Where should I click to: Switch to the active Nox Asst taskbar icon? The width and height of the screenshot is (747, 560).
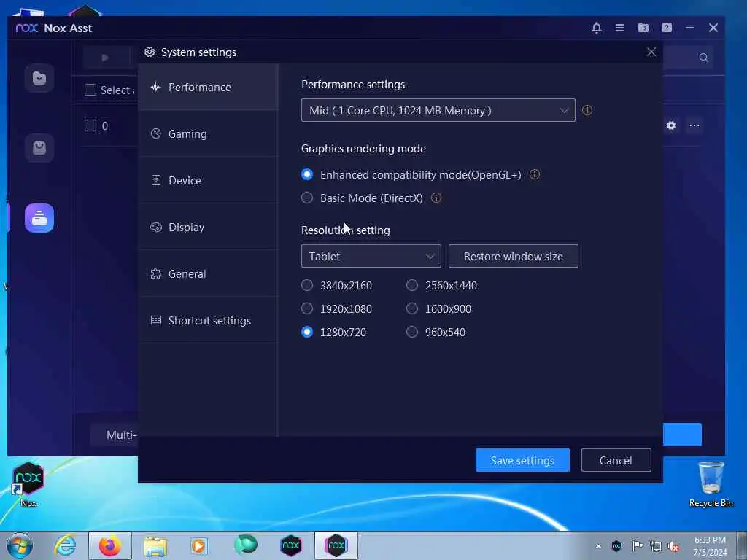336,545
